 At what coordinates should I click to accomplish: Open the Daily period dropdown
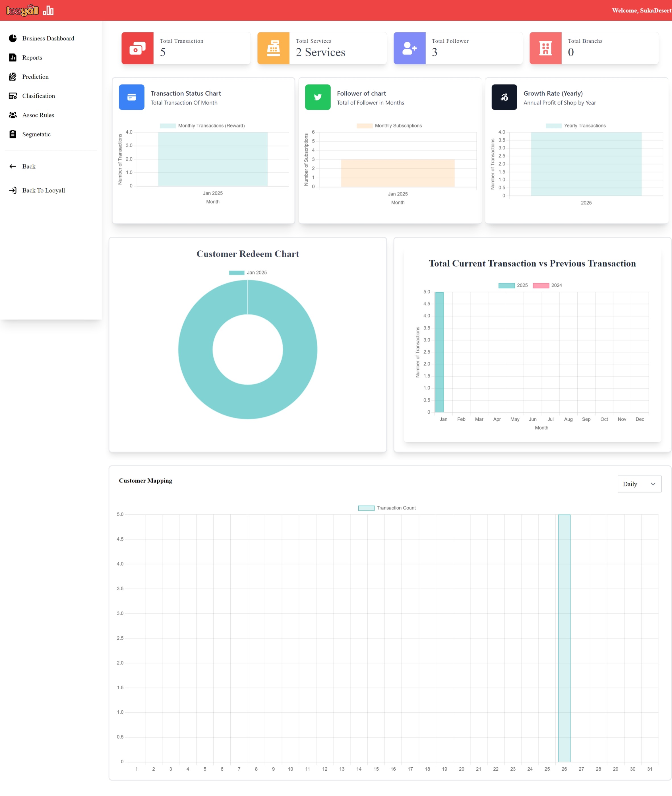pos(639,484)
